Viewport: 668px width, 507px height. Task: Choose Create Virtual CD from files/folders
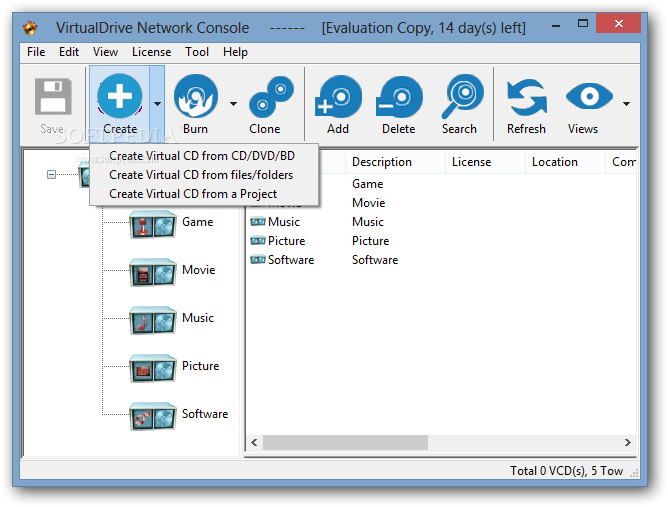204,175
